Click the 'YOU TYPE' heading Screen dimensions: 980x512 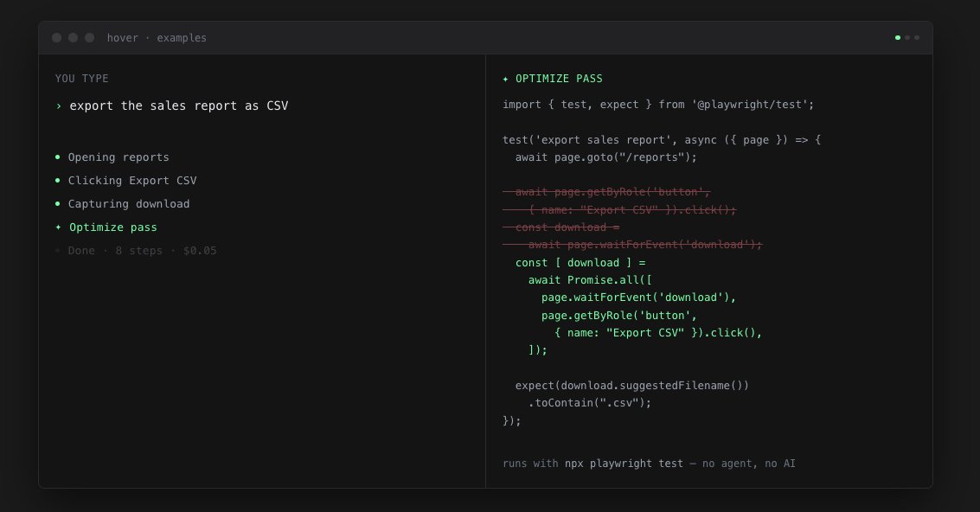[x=82, y=79]
